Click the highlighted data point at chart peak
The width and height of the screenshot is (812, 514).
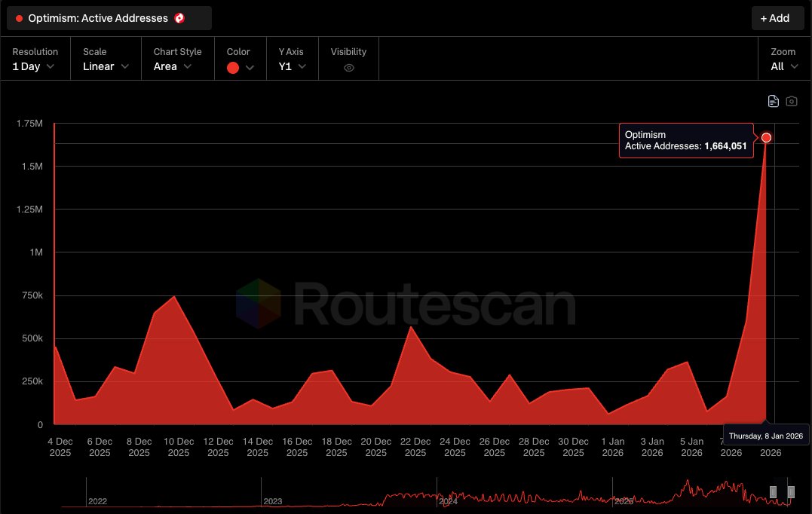[766, 138]
